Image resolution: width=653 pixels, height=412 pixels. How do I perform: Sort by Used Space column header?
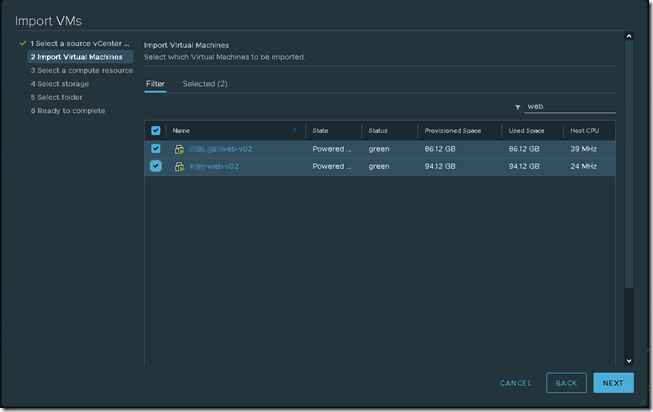click(x=526, y=131)
